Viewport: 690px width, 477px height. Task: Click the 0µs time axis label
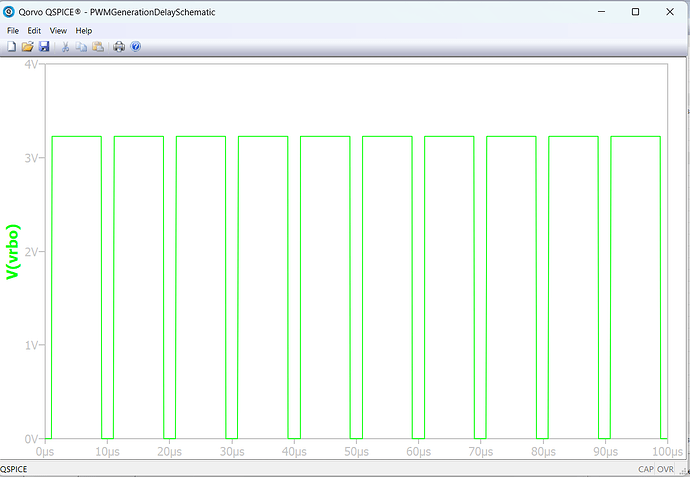[x=45, y=452]
